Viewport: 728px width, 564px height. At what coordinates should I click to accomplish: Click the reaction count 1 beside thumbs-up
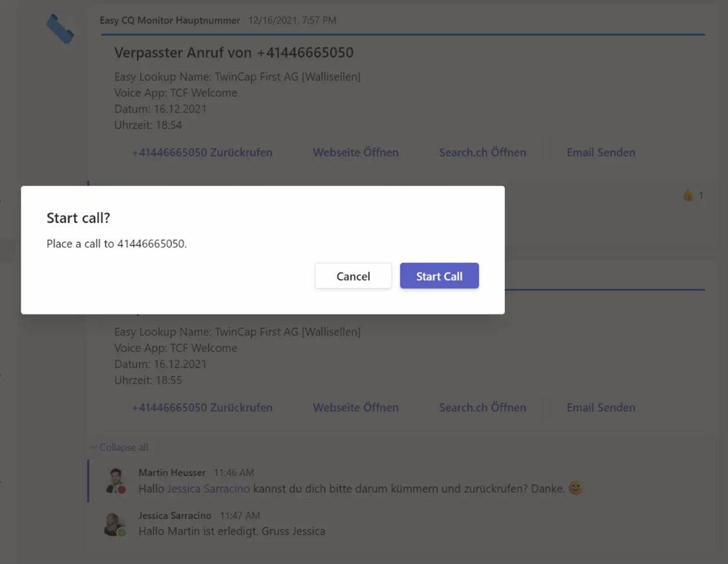point(701,195)
